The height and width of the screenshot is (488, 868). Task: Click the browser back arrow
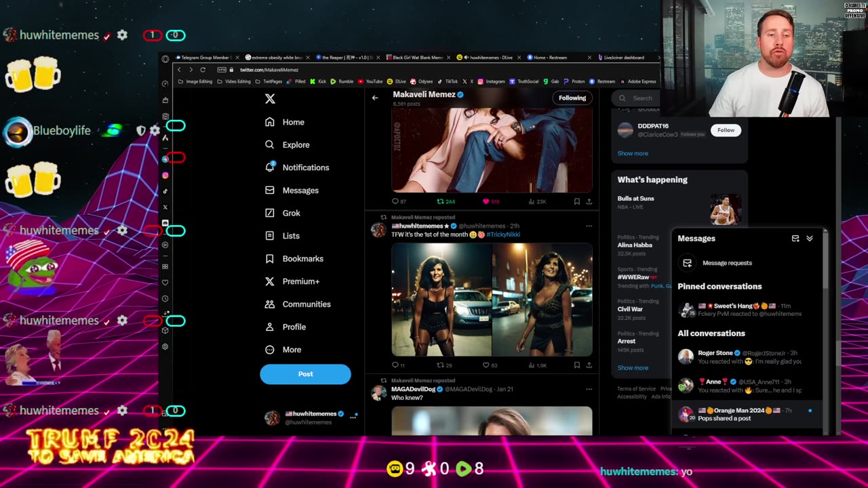(179, 70)
